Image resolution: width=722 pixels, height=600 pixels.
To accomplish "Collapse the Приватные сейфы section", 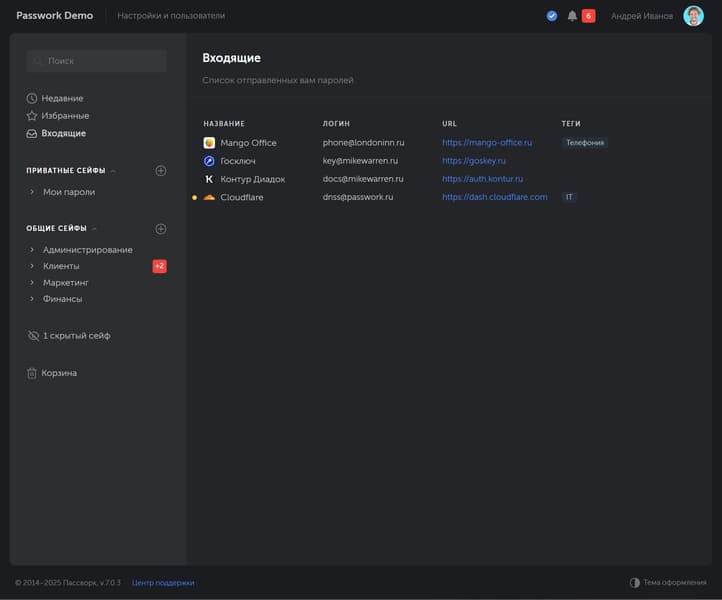I will click(113, 171).
